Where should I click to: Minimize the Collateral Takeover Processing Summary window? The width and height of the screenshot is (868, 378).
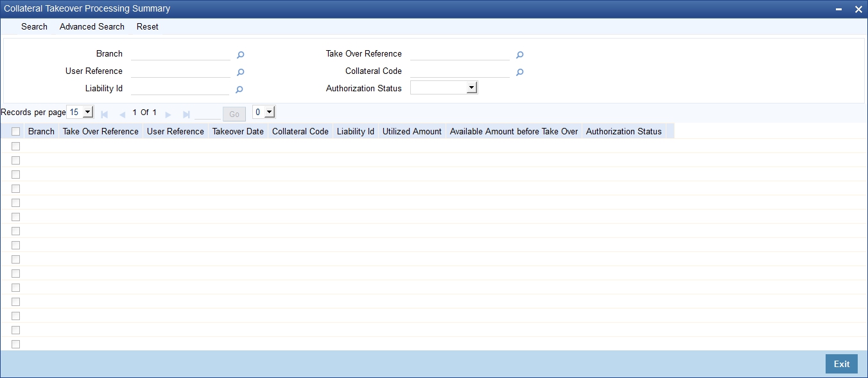click(839, 9)
